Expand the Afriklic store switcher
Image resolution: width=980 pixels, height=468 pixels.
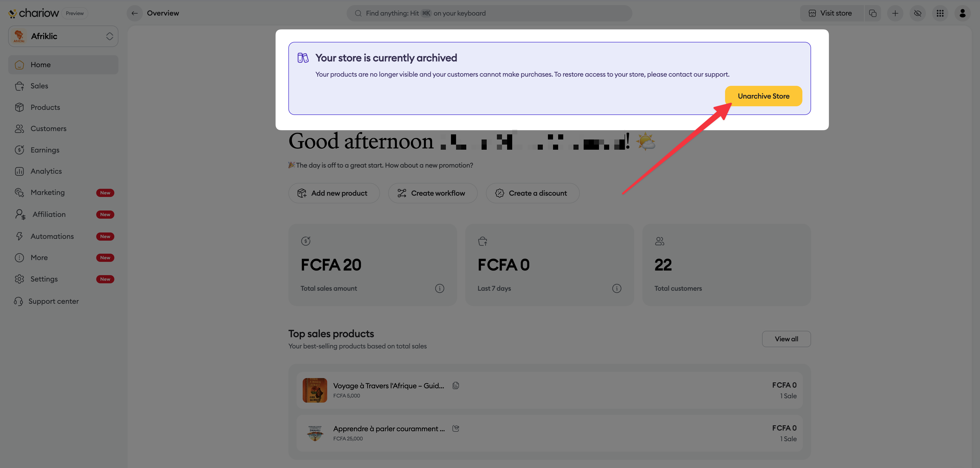point(63,36)
